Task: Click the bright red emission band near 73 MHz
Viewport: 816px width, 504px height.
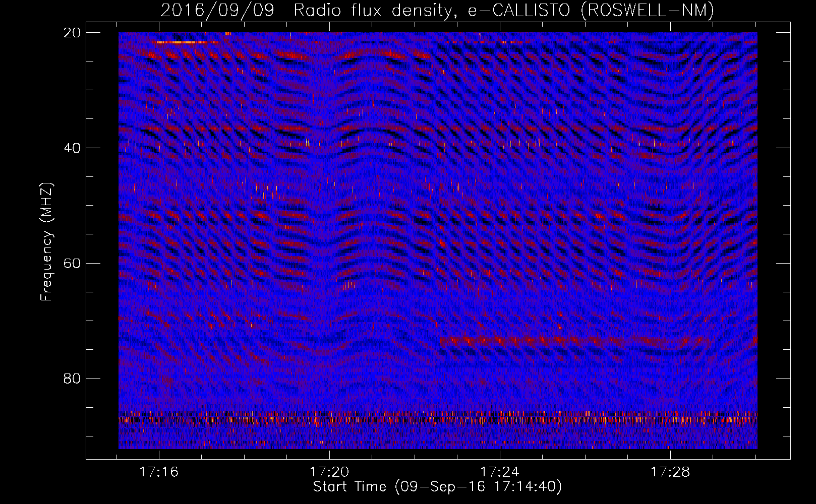Action: point(575,341)
